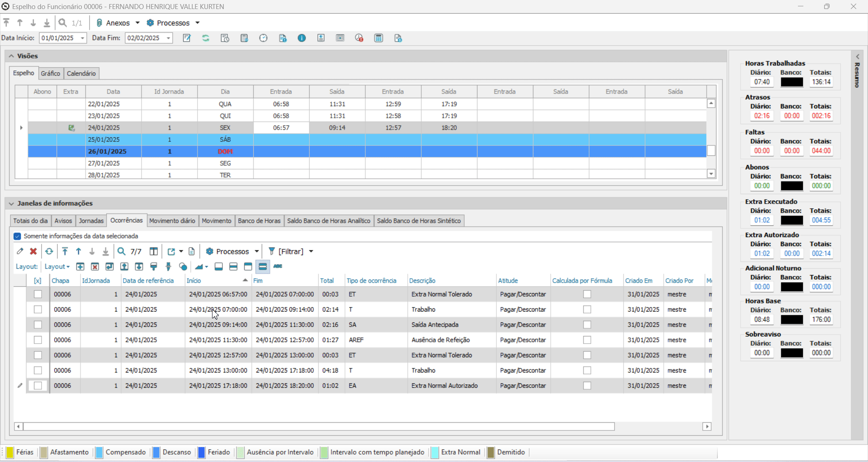Screen dimensions: 868x462
Task: Click the green refresh arrows in the top toolbar
Action: point(206,38)
